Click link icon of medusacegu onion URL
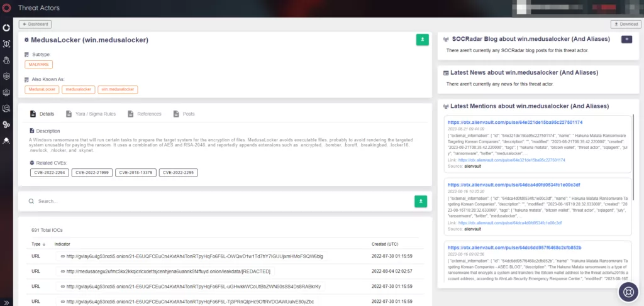 [62, 271]
